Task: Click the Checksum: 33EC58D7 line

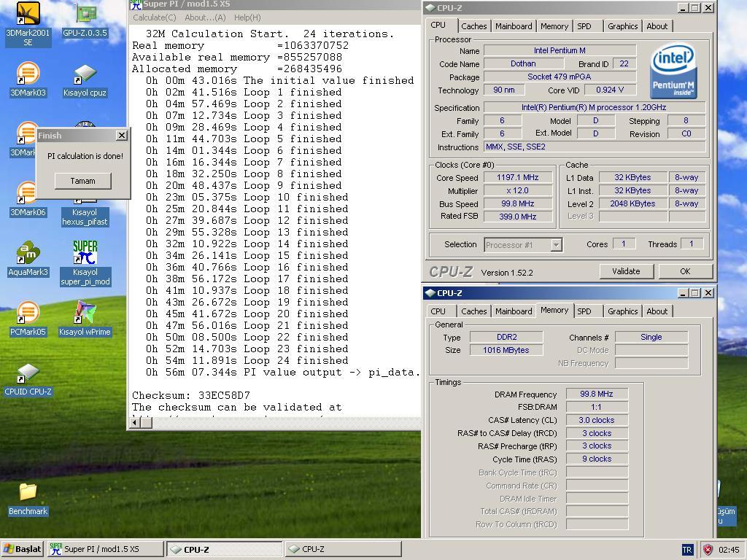Action: 191,395
